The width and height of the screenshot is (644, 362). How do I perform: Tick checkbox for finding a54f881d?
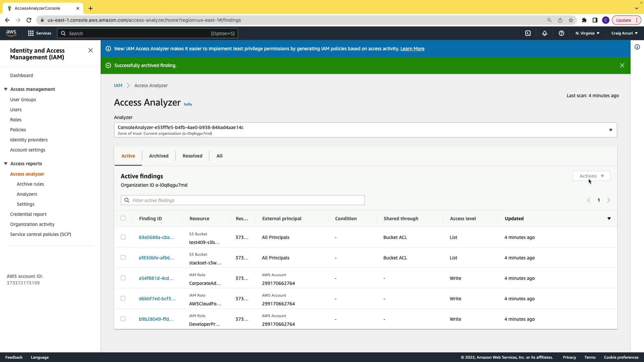[x=123, y=278]
